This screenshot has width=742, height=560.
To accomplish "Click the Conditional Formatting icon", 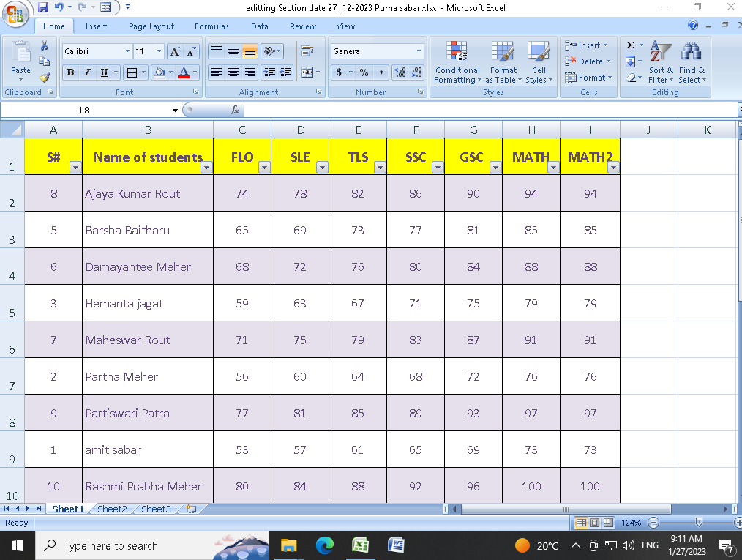I will click(457, 53).
